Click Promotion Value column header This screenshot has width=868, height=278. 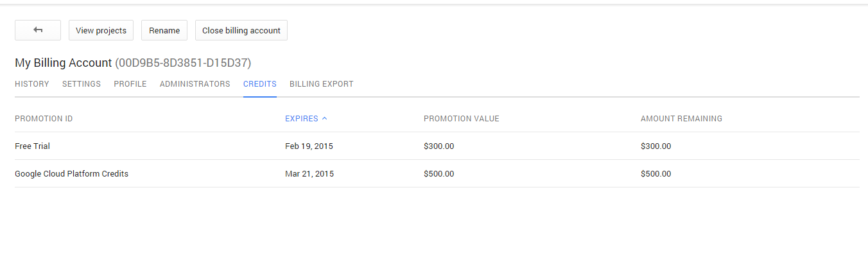point(461,119)
